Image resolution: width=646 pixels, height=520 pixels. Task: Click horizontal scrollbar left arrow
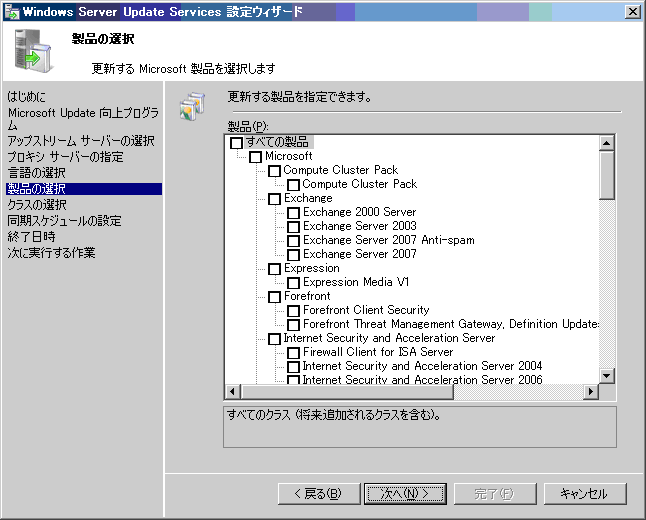pos(233,391)
